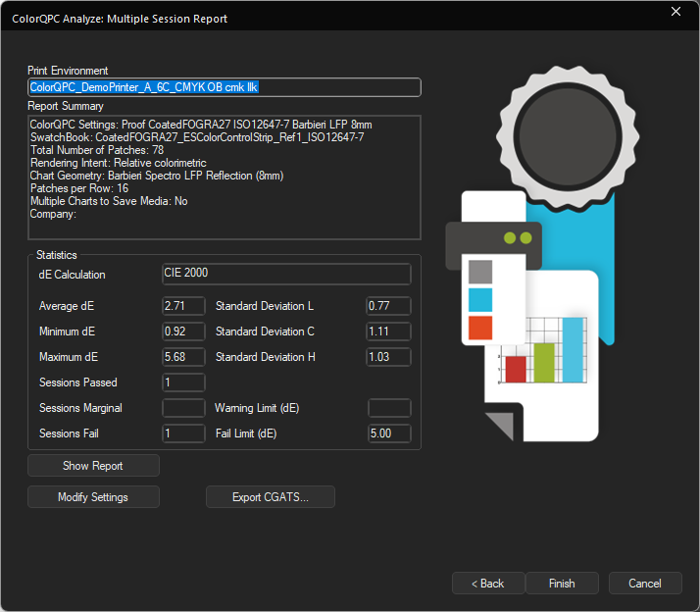The width and height of the screenshot is (700, 612).
Task: Click Standard Deviation H value 1.03
Action: (x=388, y=357)
